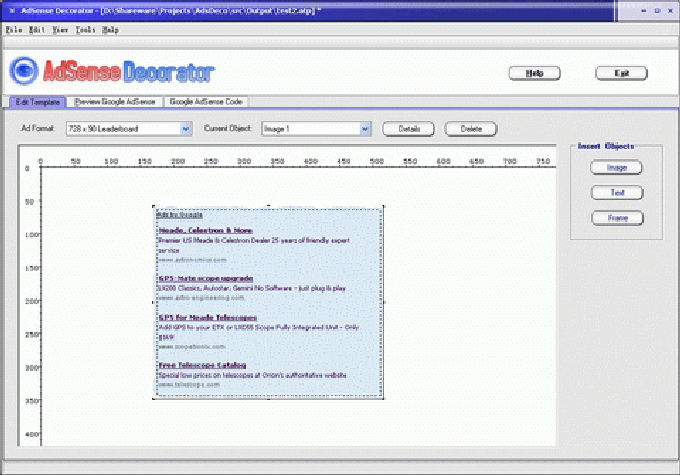Open the Edit menu
Image resolution: width=680 pixels, height=475 pixels.
tap(37, 30)
